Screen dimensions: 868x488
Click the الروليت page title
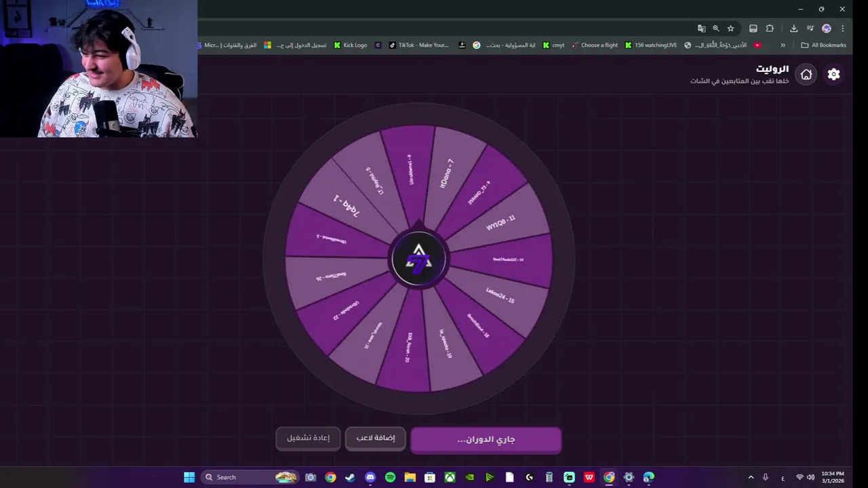tap(772, 68)
